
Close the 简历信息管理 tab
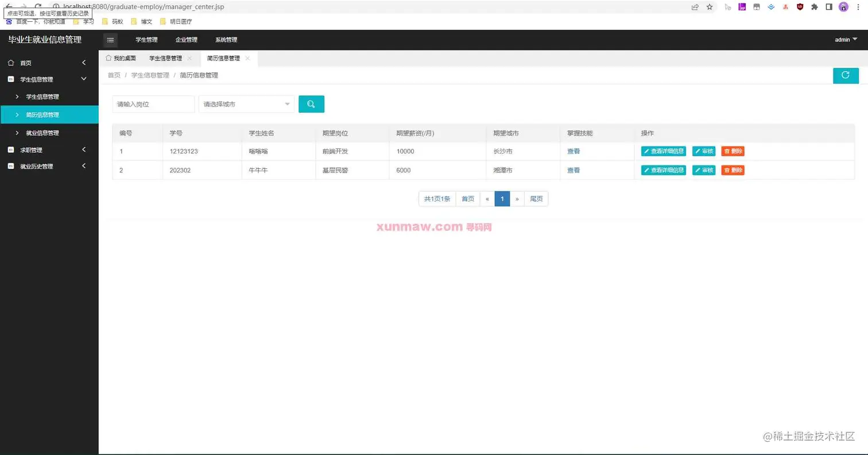pyautogui.click(x=247, y=58)
